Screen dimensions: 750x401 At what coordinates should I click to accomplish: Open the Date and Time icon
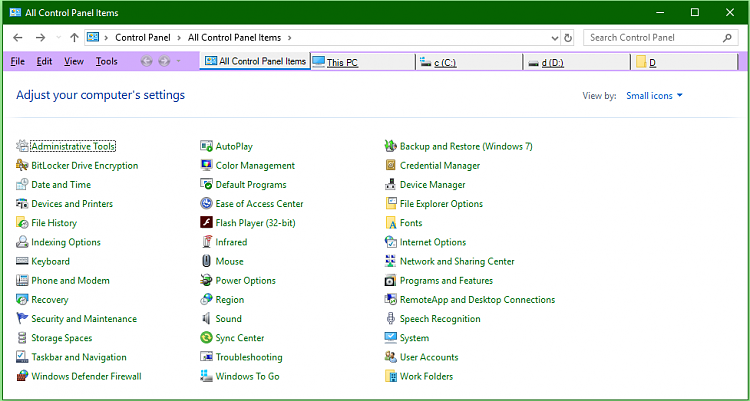point(22,184)
